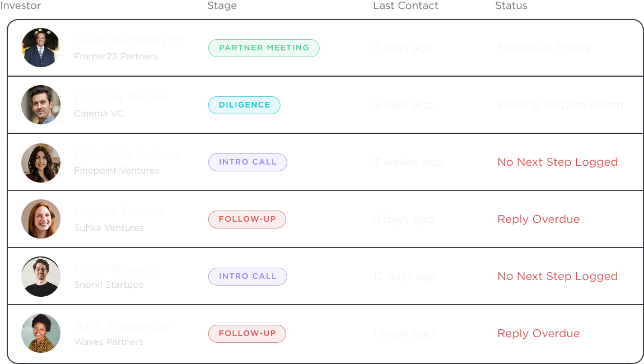Sort by the Stage column header
Viewport: 644px width, 364px height.
[222, 6]
